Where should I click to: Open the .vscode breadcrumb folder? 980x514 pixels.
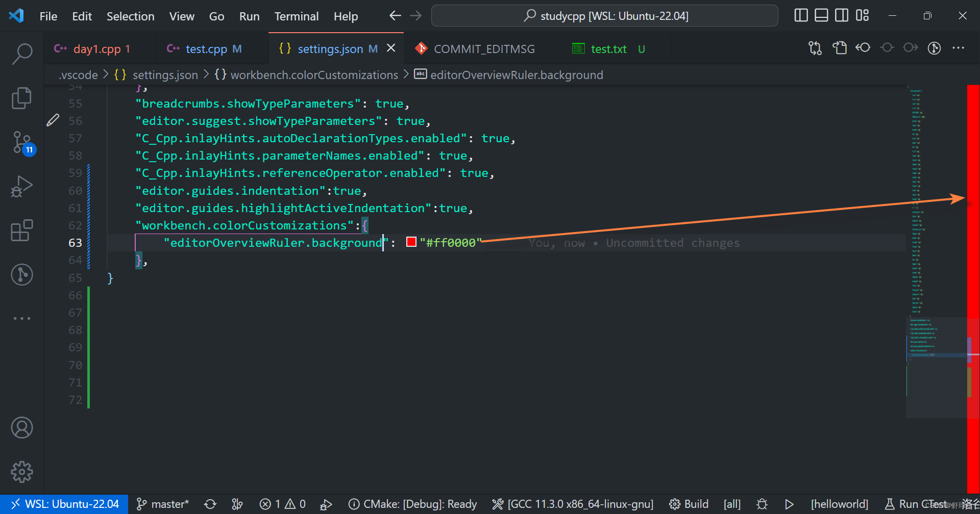click(x=78, y=75)
